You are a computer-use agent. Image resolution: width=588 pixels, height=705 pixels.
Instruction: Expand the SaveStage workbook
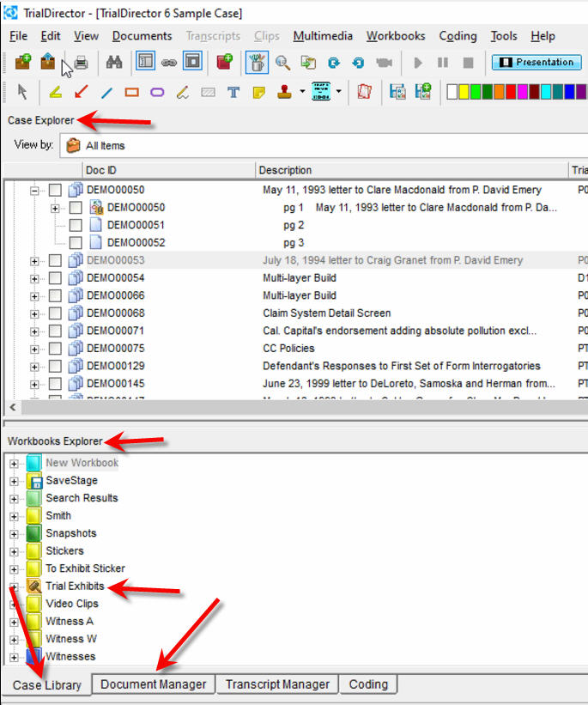click(x=14, y=482)
